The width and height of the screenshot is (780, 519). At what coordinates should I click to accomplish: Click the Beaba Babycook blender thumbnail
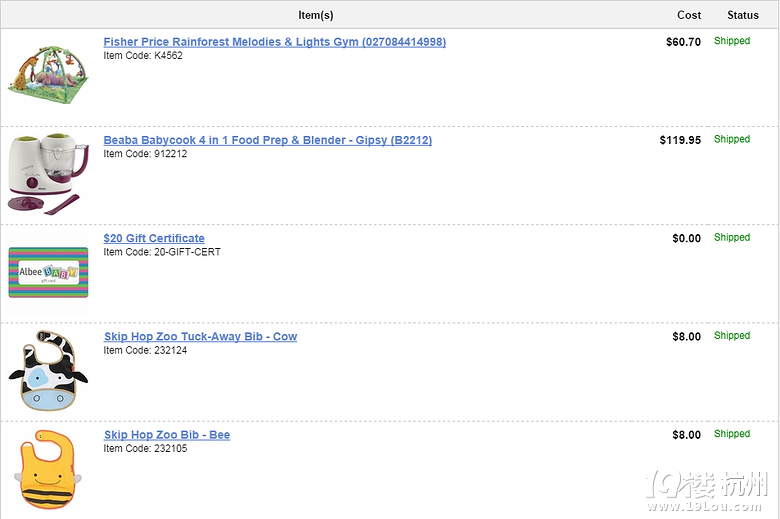(48, 174)
